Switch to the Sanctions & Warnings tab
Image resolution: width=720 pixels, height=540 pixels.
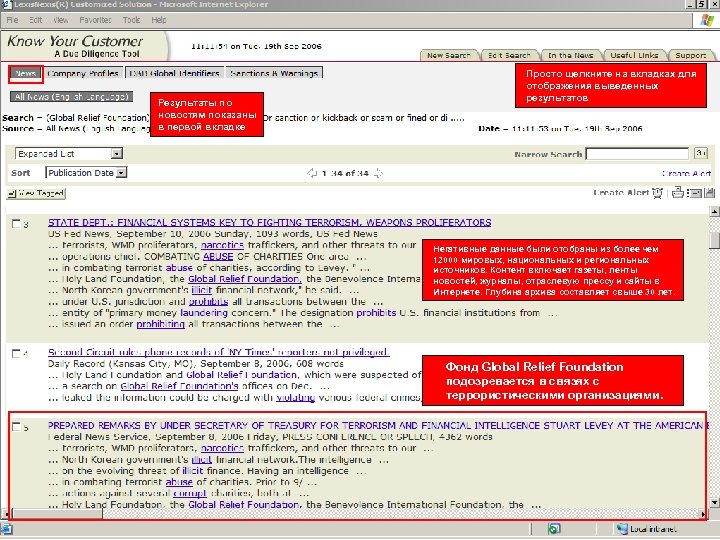pos(274,73)
